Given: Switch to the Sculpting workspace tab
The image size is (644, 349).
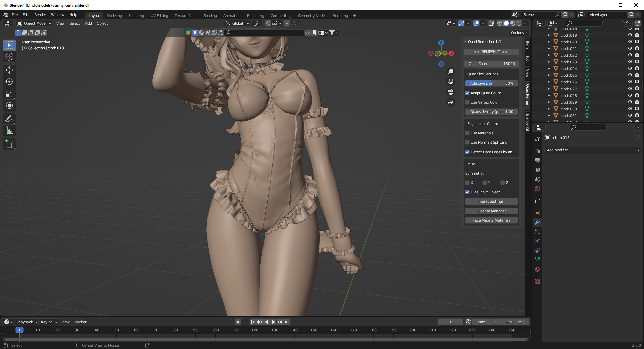Looking at the screenshot, I should (x=136, y=16).
